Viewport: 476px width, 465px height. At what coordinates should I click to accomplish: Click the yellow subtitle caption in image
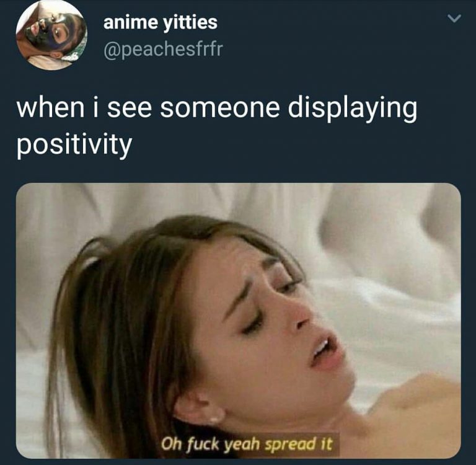coord(247,445)
